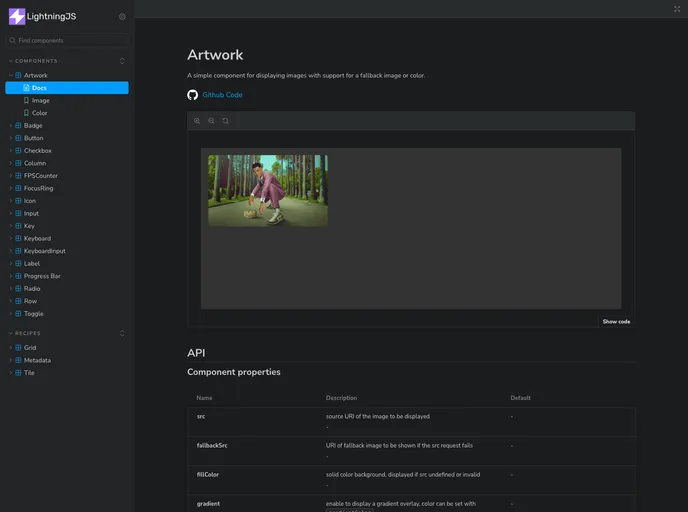Toggle full screen mode icon
The image size is (688, 512).
677,9
